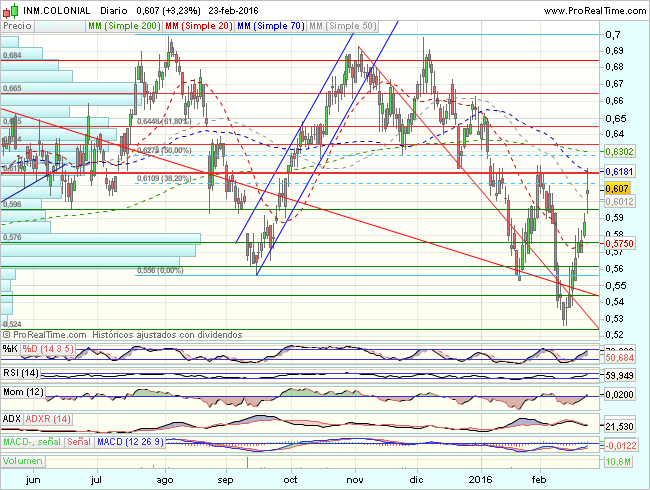This screenshot has height=490, width=650.
Task: Click the sep month on time axis
Action: coord(226,480)
